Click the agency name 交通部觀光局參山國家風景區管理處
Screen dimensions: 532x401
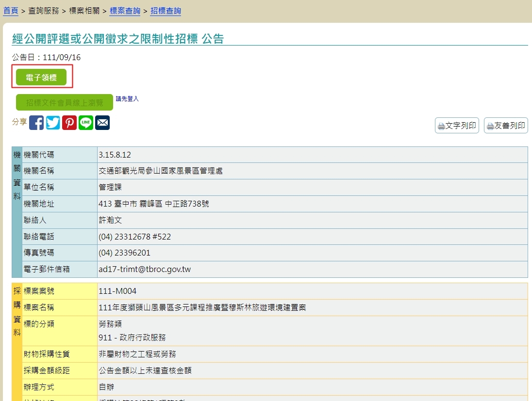[x=161, y=171]
